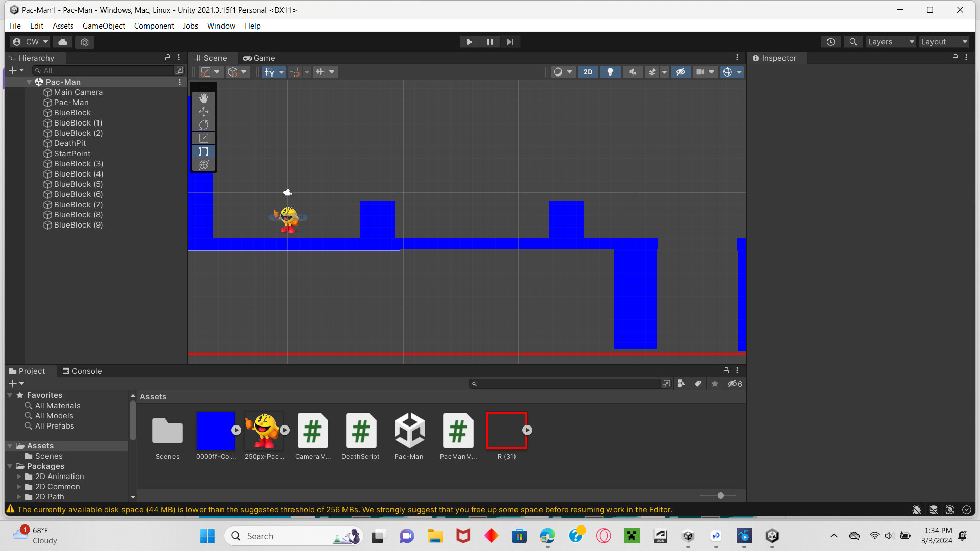
Task: Switch to the Console tab
Action: 82,371
